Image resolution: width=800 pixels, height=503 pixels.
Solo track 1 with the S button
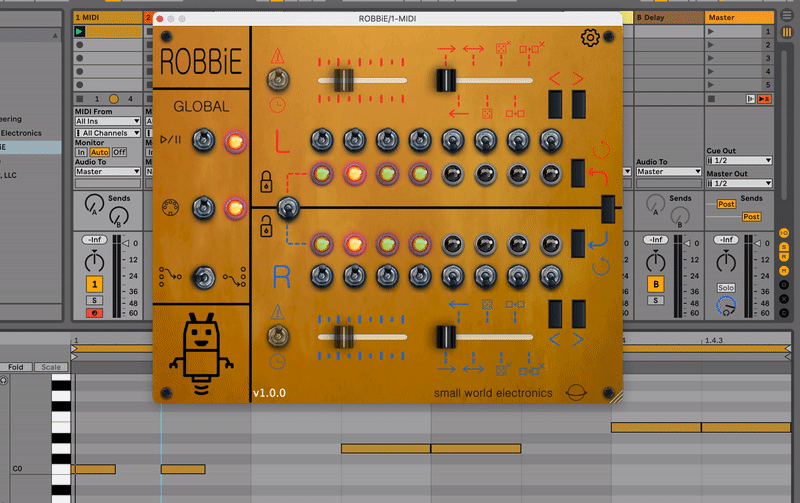pos(94,300)
